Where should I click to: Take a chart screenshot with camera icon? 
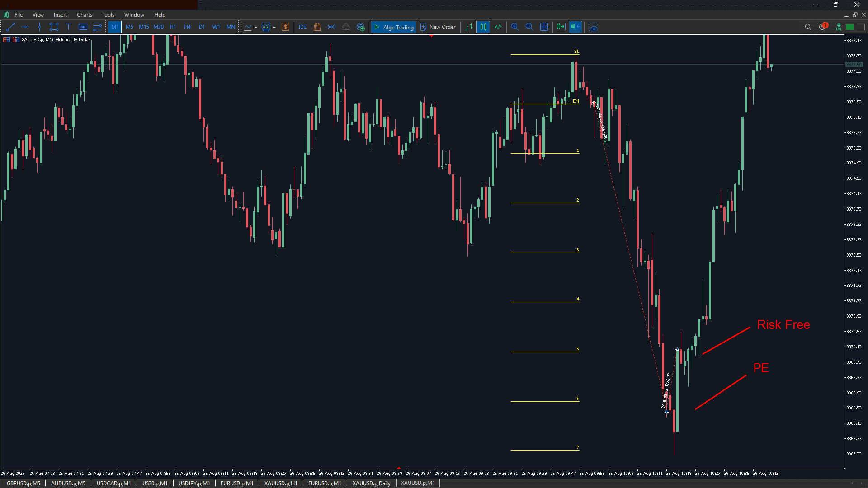click(x=593, y=27)
